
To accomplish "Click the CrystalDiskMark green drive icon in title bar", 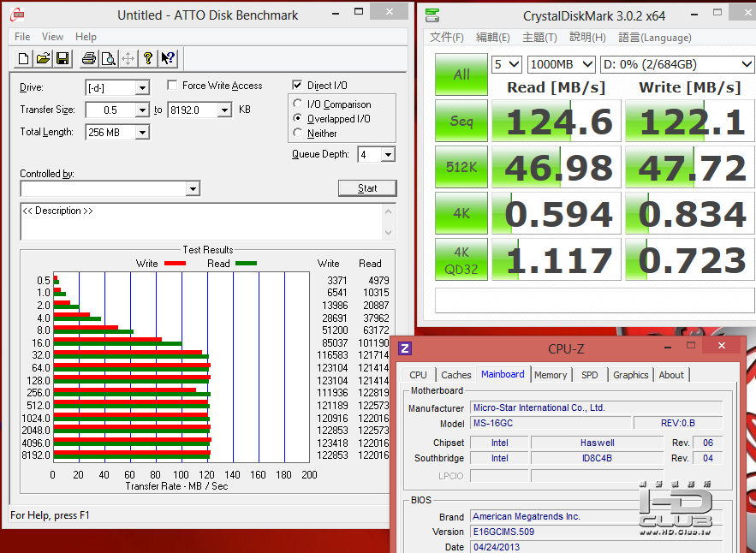I will (x=434, y=16).
